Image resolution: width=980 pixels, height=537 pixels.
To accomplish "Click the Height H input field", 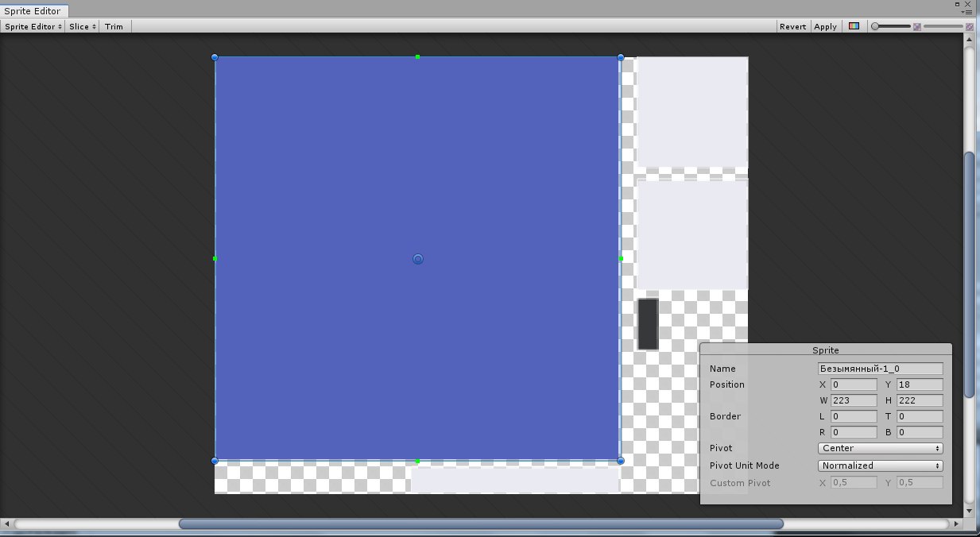I will [920, 400].
